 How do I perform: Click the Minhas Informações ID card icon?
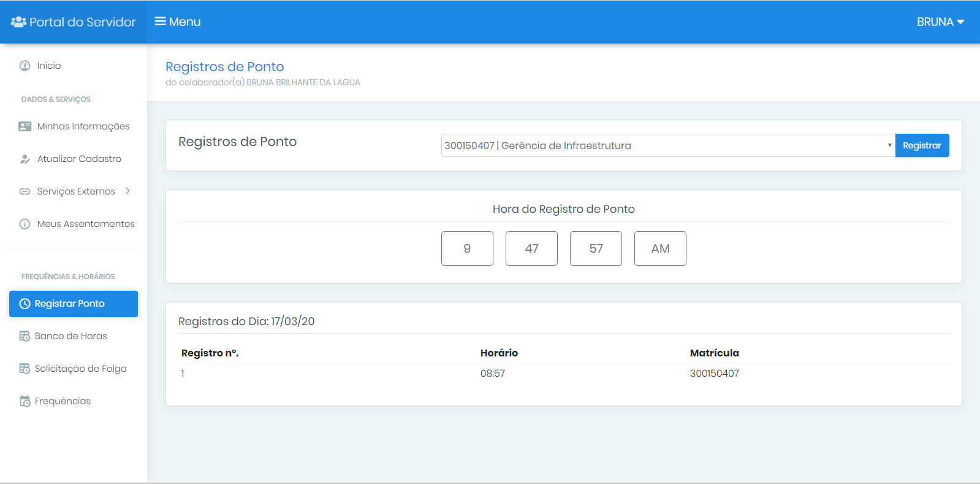(25, 126)
